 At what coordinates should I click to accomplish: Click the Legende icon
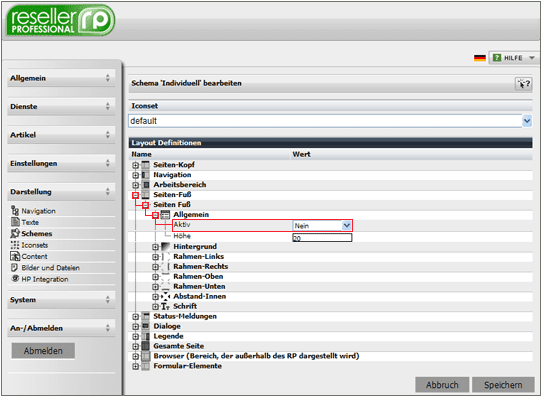[146, 336]
